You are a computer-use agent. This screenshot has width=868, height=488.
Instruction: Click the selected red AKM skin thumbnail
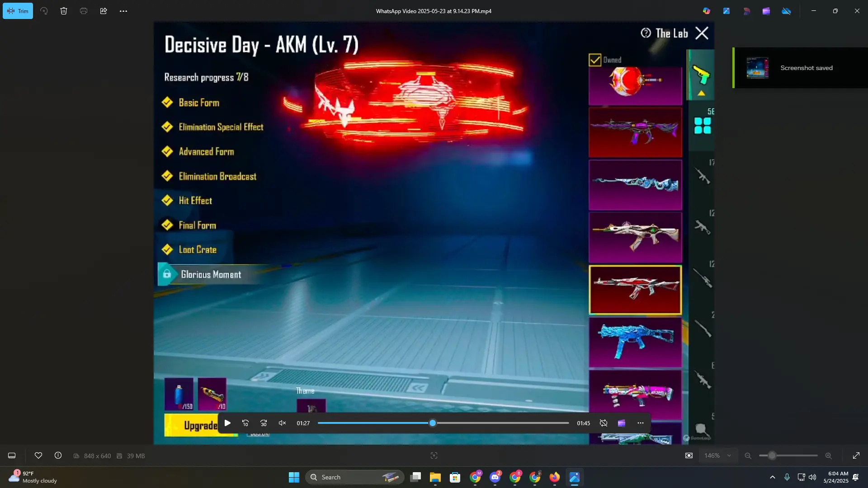[x=635, y=290]
